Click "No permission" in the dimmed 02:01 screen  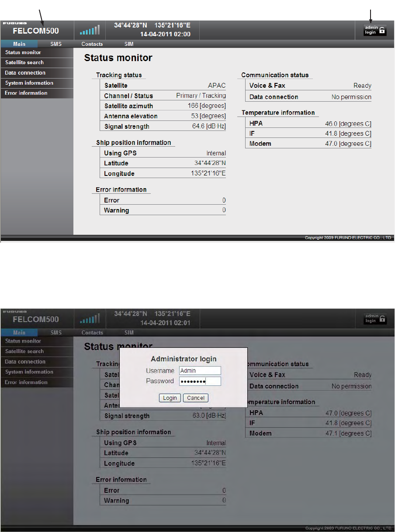(x=351, y=386)
